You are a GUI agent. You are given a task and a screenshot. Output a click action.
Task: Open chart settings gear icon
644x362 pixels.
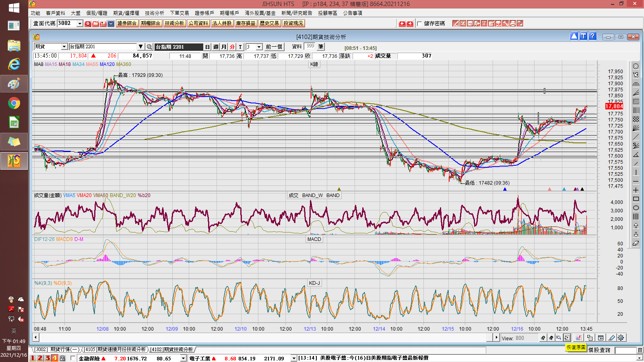tap(621, 338)
